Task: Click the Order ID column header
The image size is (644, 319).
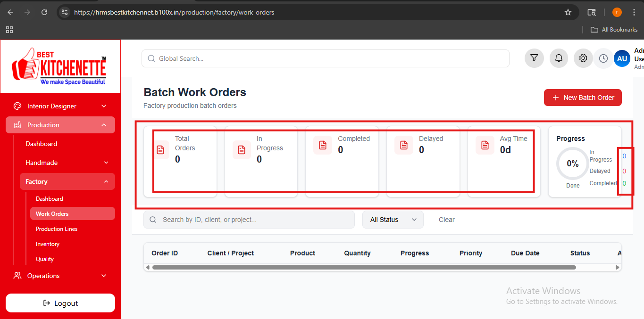Action: tap(165, 253)
